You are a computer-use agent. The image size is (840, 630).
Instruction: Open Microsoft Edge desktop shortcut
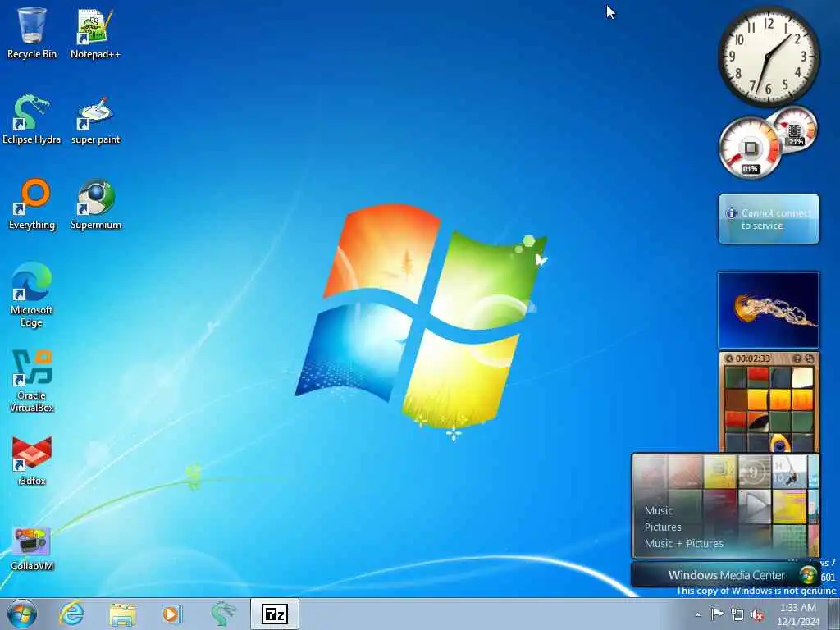tap(32, 294)
